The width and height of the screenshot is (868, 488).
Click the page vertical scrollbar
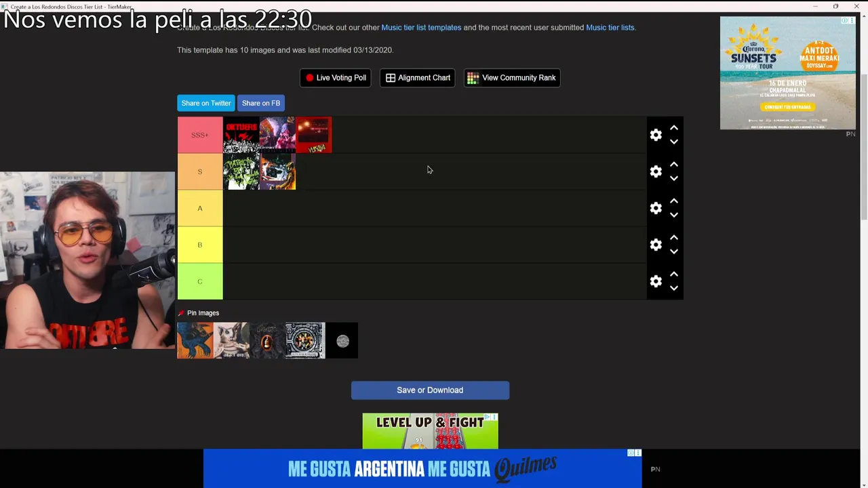(x=864, y=146)
